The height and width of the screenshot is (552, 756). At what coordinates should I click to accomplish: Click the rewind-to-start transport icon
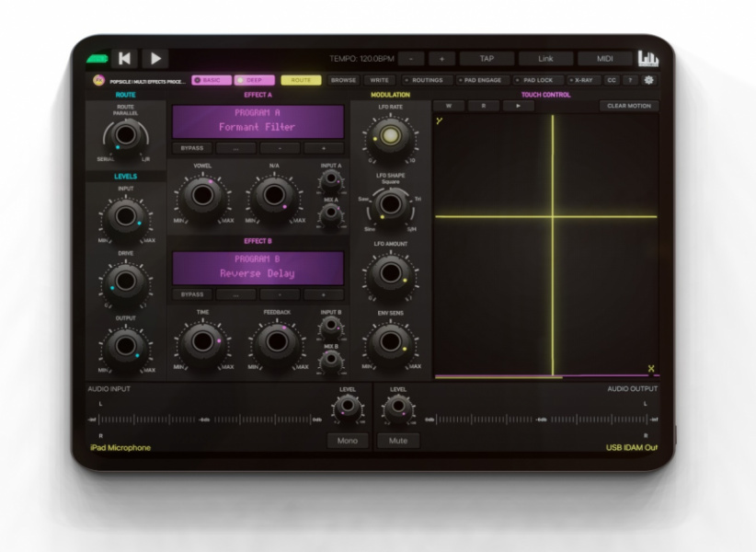[x=124, y=59]
